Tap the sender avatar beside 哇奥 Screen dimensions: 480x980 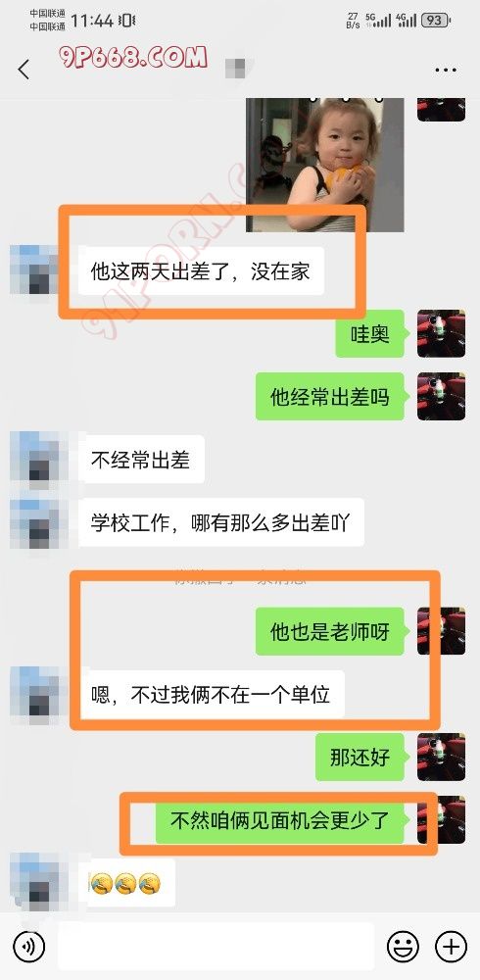[x=441, y=334]
